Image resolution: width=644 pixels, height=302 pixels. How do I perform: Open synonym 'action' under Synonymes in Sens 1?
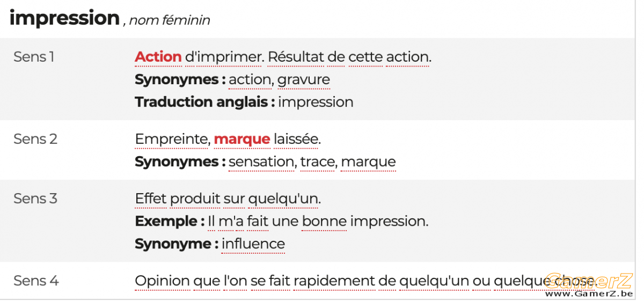click(250, 80)
